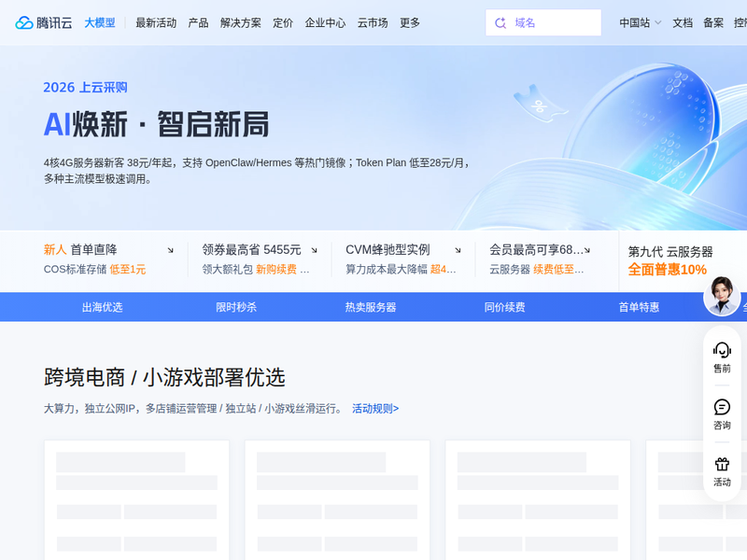Click the virtual assistant avatar
The width and height of the screenshot is (747, 560).
pos(722,296)
